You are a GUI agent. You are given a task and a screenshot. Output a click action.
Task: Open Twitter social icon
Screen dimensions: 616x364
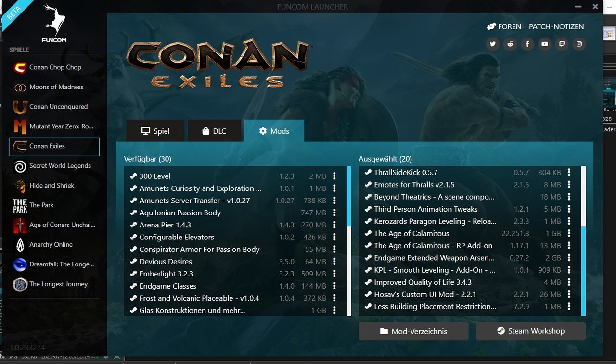pos(492,44)
